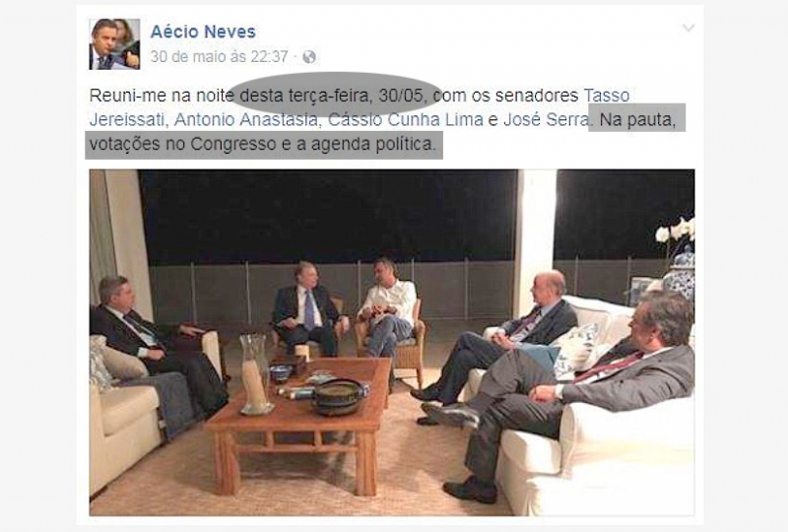The height and width of the screenshot is (532, 788).
Task: Click the highlighted text desta terça-feira, 30/05
Action: point(335,95)
